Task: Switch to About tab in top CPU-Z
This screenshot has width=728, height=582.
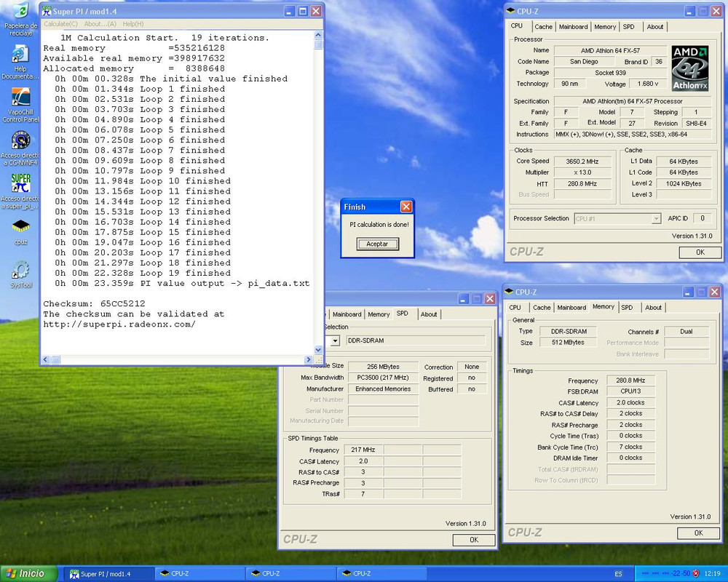Action: pos(655,27)
